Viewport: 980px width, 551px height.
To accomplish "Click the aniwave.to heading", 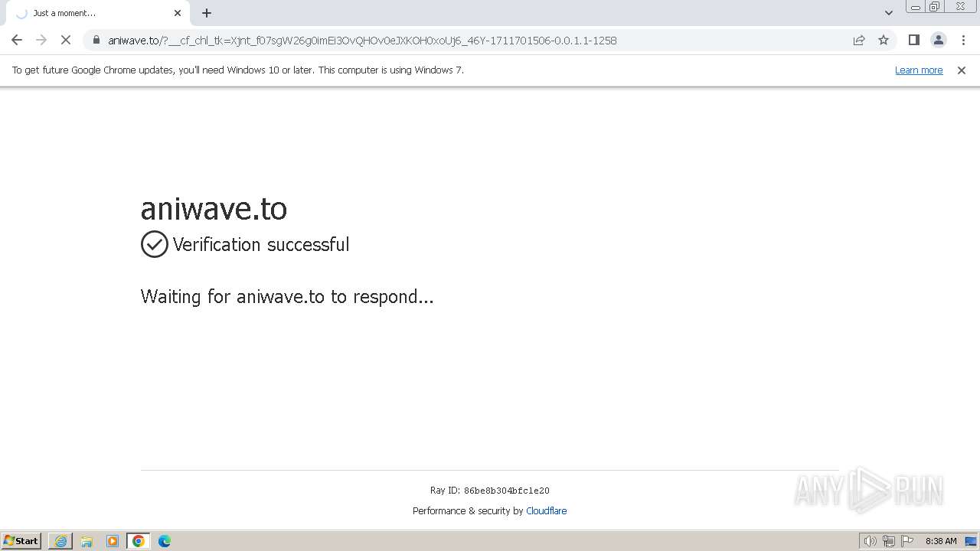I will click(x=214, y=208).
